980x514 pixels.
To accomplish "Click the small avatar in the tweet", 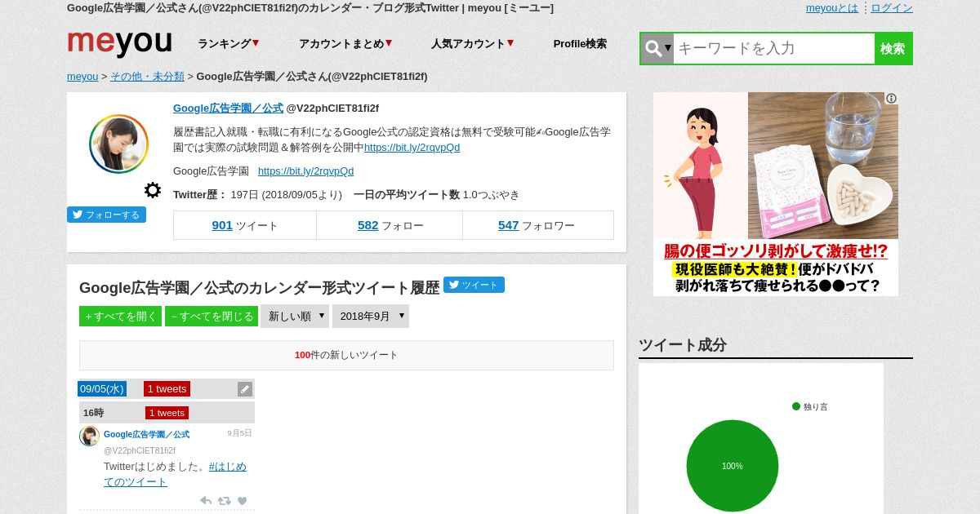I will 89,436.
